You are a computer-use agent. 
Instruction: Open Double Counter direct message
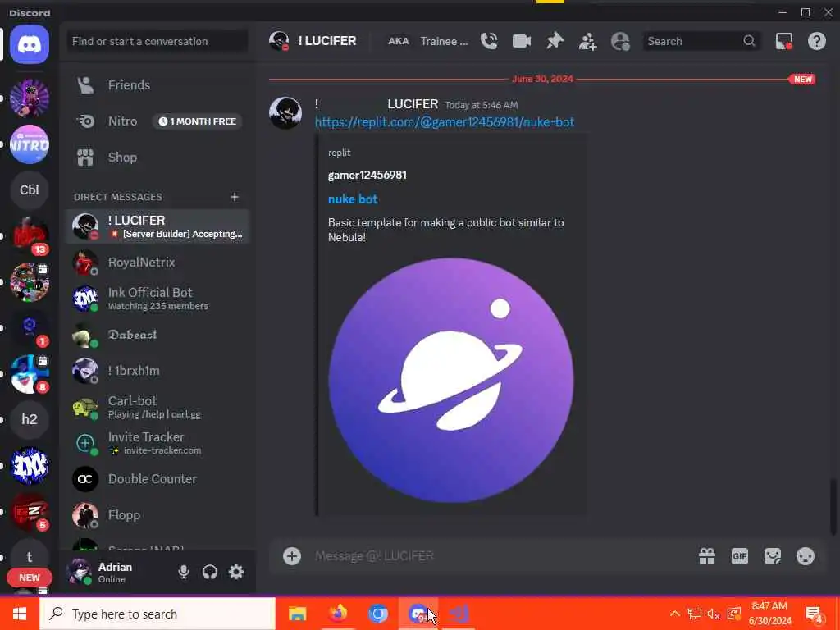click(157, 479)
